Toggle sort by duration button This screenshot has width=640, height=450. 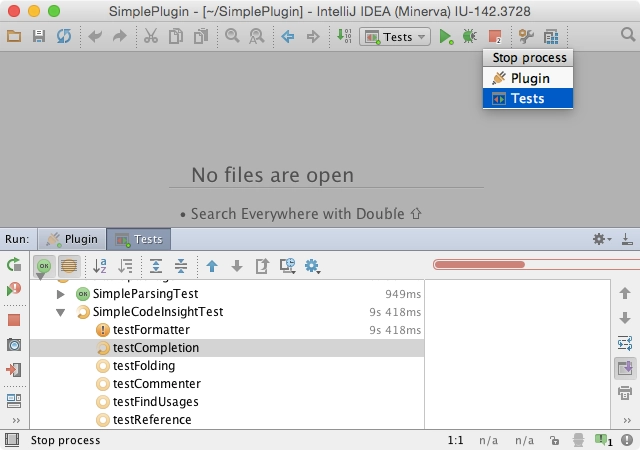coord(125,266)
